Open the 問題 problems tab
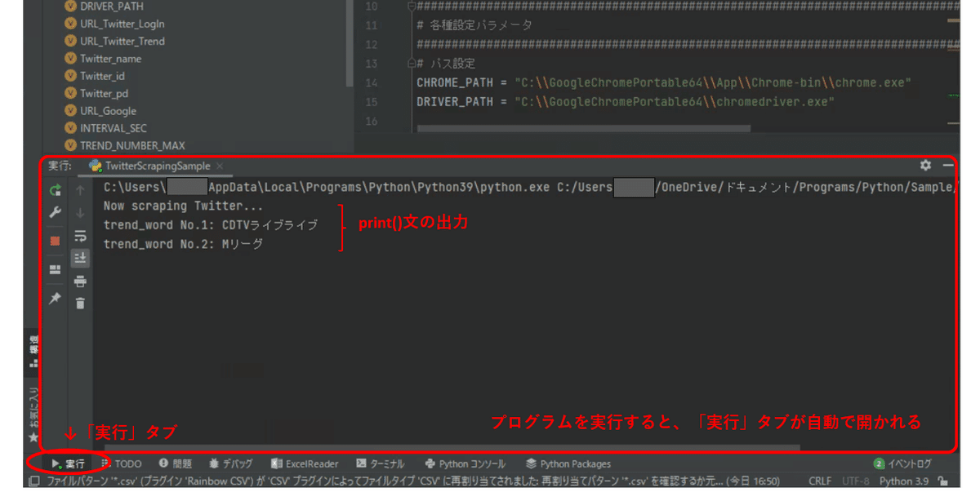This screenshot has height=501, width=980. tap(176, 463)
